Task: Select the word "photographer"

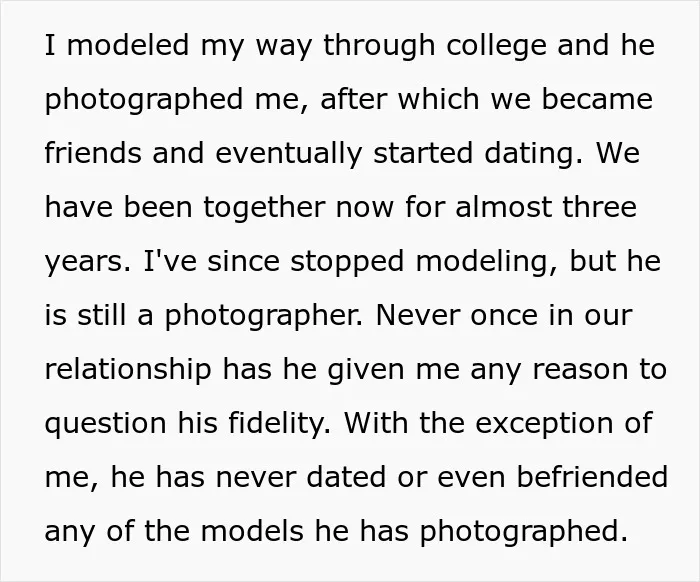Action: point(261,316)
